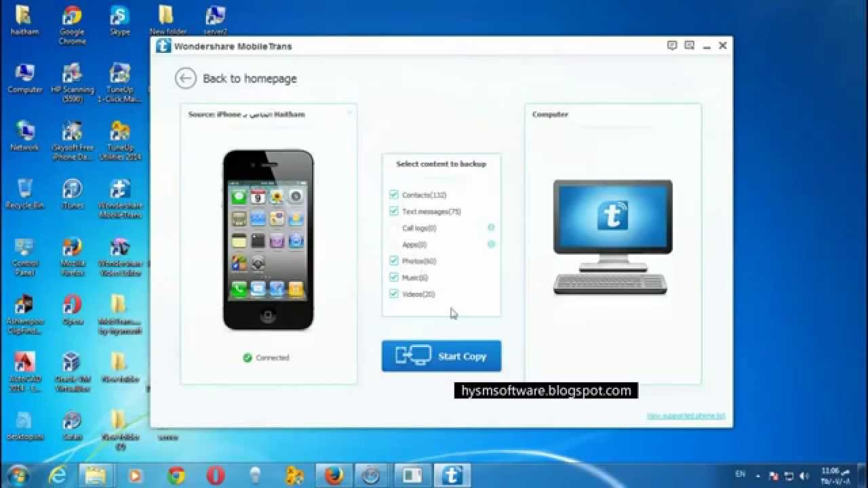Open the Computer desktop icon

(24, 78)
